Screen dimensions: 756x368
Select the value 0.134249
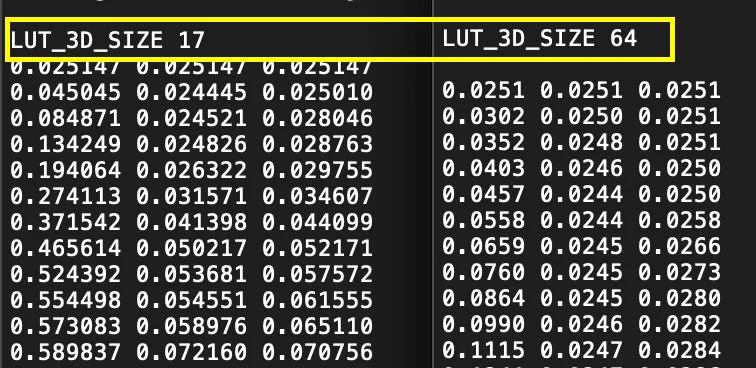click(x=66, y=144)
